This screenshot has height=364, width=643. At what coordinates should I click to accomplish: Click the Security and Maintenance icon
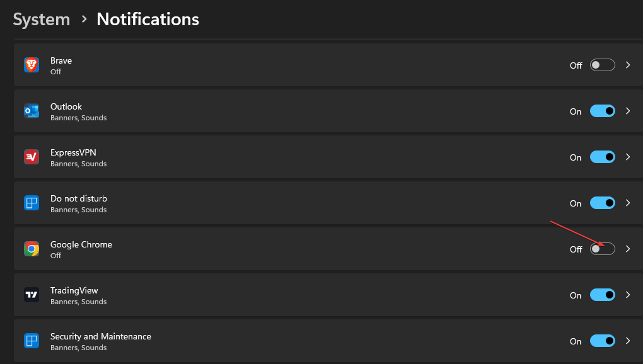pyautogui.click(x=32, y=341)
